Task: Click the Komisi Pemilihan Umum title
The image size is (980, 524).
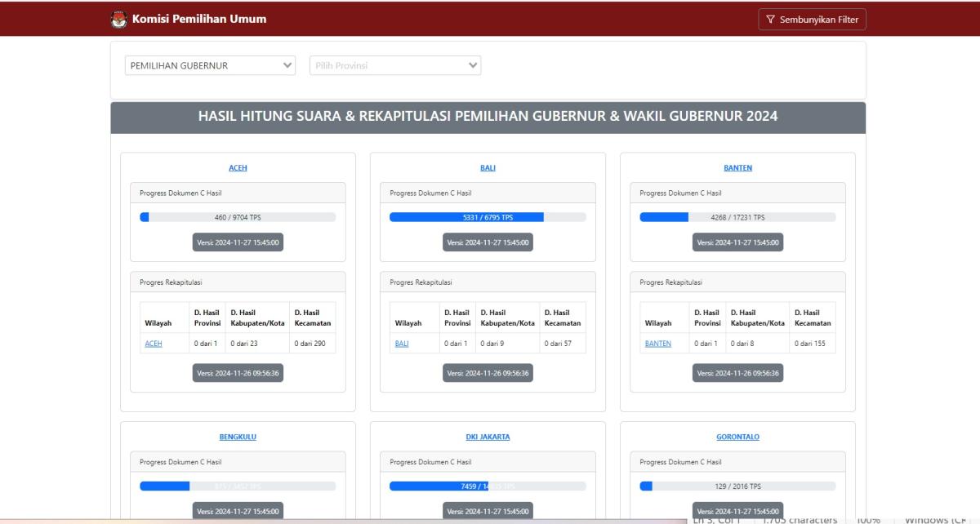Action: pyautogui.click(x=198, y=20)
